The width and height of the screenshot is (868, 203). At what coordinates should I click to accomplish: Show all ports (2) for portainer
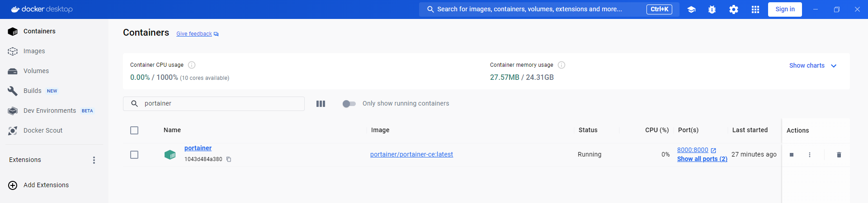(x=702, y=159)
